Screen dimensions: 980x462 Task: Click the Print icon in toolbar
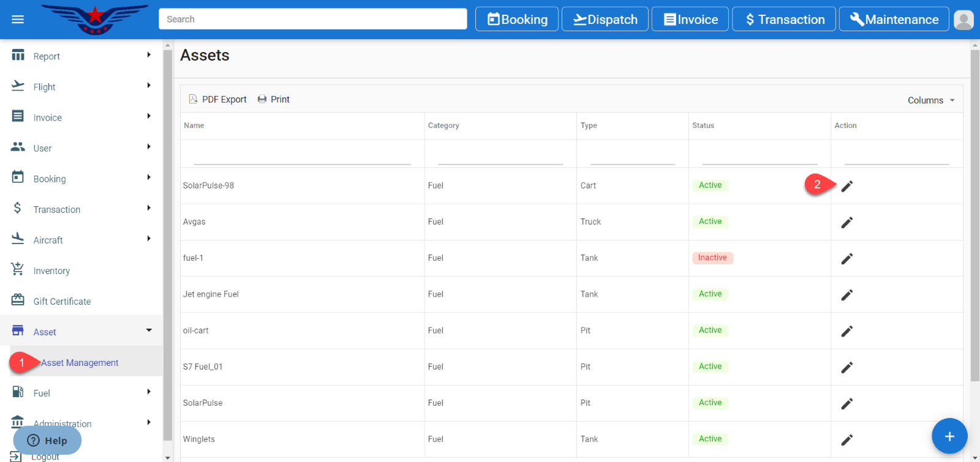(x=273, y=99)
